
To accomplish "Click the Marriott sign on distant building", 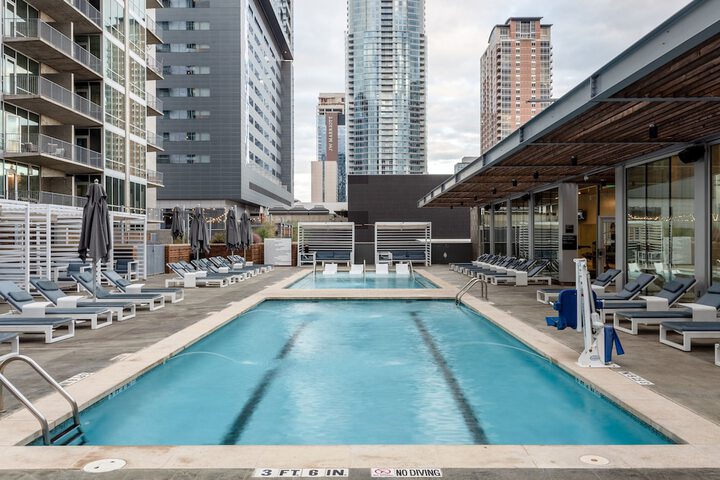I will click(x=331, y=136).
